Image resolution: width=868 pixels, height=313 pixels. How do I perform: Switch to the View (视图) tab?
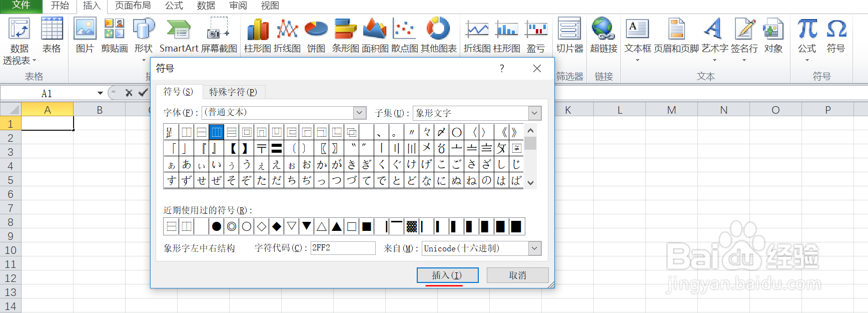point(270,6)
